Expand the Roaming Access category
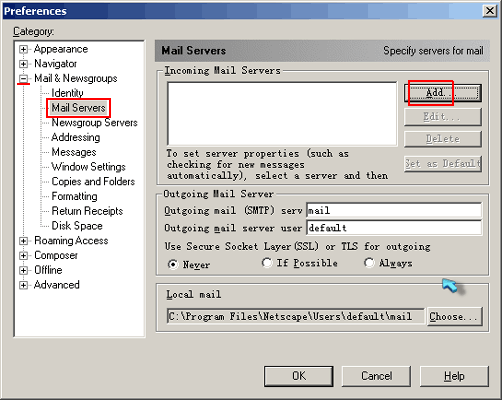The width and height of the screenshot is (502, 400). (23, 241)
